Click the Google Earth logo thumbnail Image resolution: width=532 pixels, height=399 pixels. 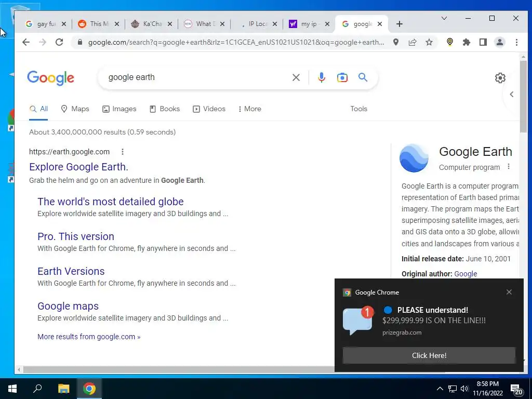[x=414, y=158]
